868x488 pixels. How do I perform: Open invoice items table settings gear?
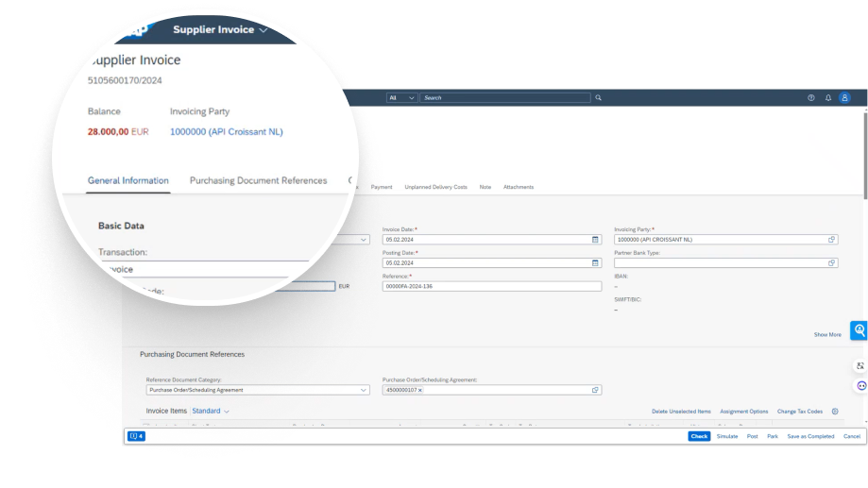click(835, 412)
